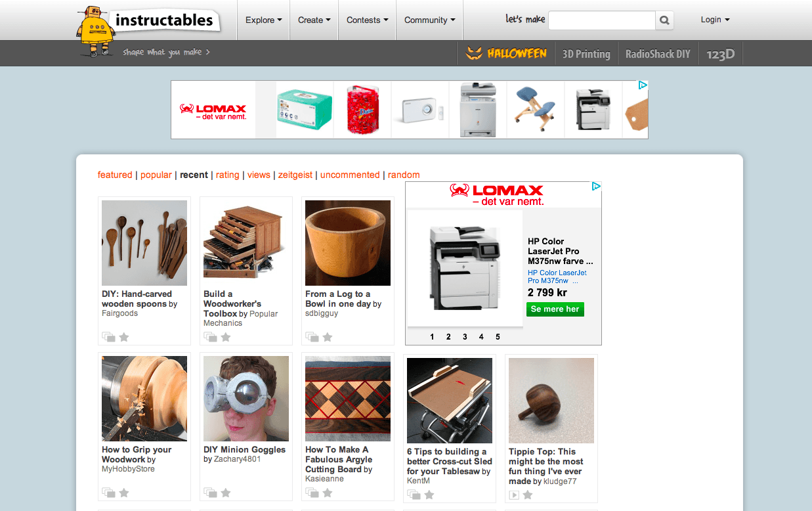812x511 pixels.
Task: Expand the Community menu
Action: click(x=429, y=20)
